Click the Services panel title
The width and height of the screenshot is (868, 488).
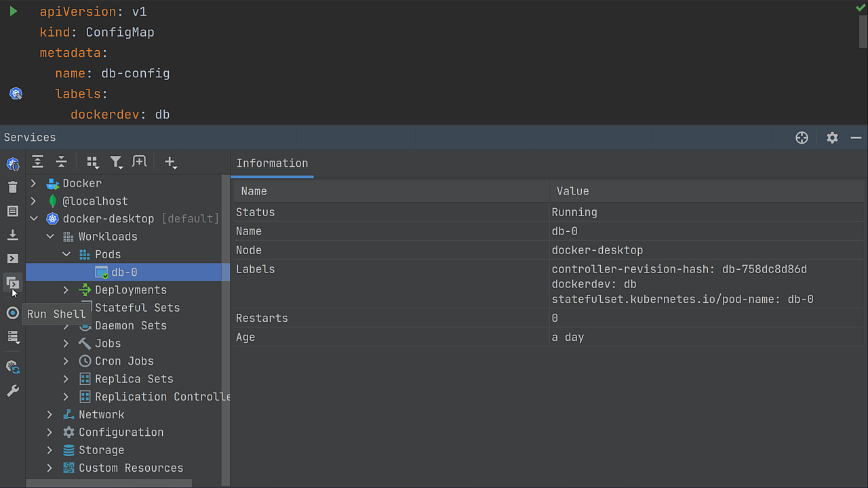(x=30, y=137)
